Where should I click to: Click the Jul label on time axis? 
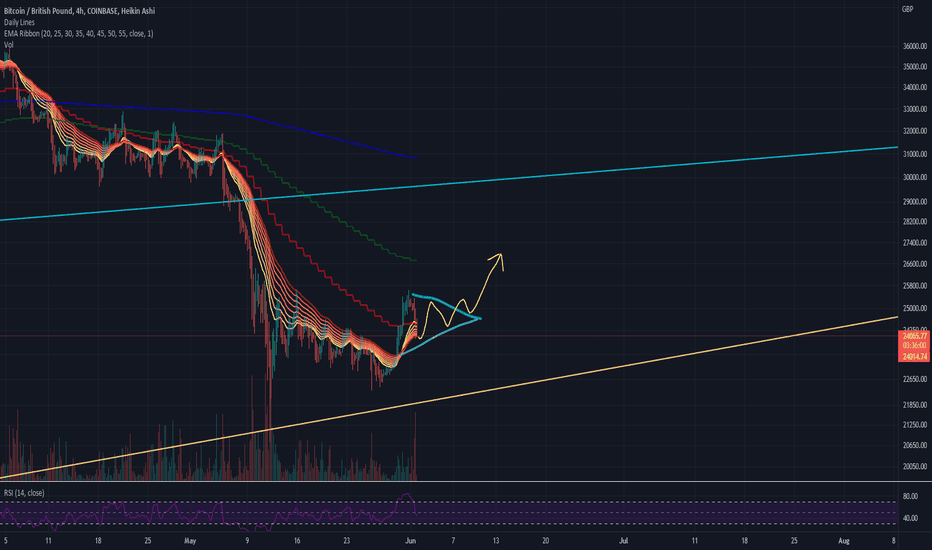click(623, 541)
